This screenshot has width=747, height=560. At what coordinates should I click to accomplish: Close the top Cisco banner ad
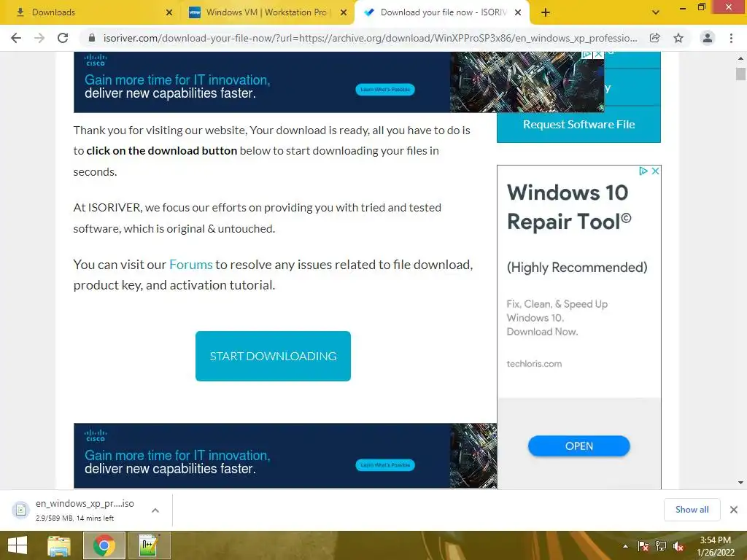point(598,54)
